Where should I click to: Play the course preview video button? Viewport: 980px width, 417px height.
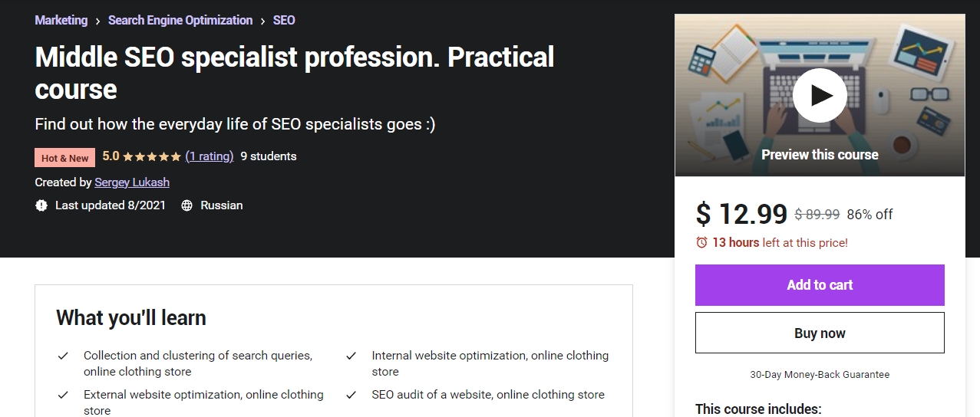(x=820, y=95)
